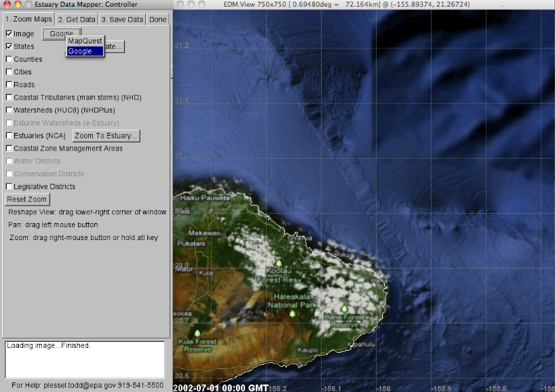Switch to the 2. Get Data tab
The height and width of the screenshot is (392, 555).
(76, 19)
